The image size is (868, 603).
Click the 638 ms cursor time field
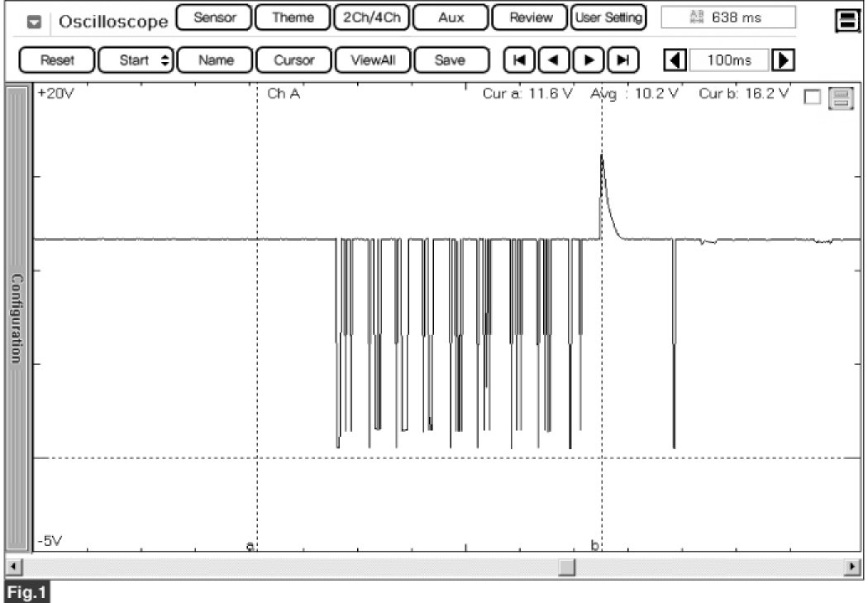(x=728, y=17)
